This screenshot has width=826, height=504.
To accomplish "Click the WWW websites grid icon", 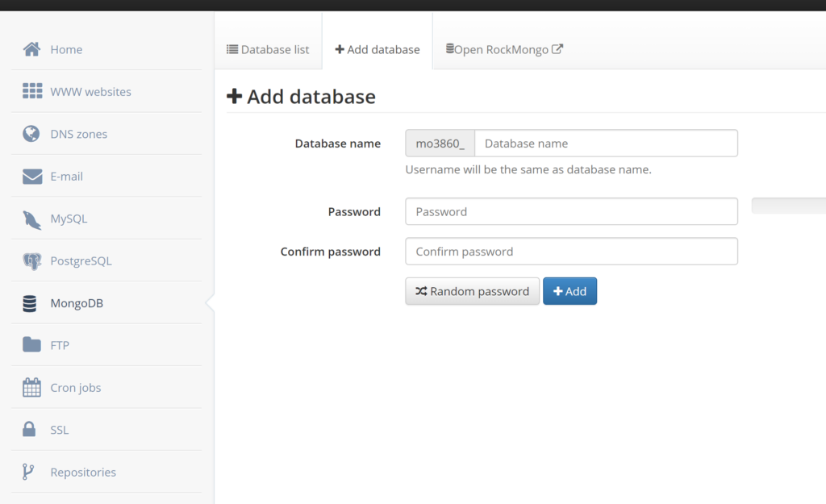I will tap(31, 91).
